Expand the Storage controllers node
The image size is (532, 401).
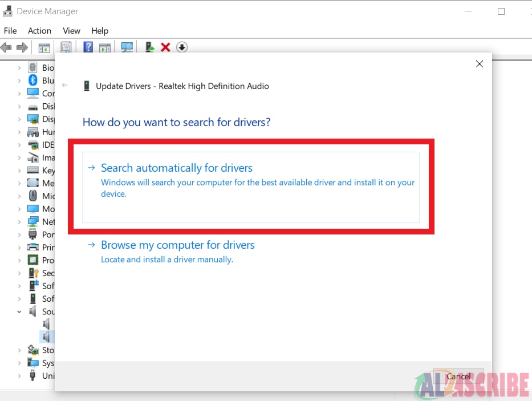pos(19,350)
